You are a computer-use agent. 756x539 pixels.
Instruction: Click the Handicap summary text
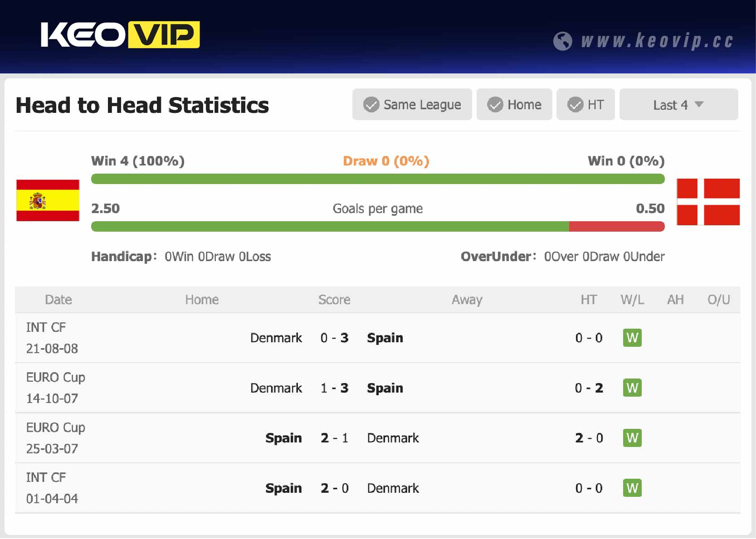pyautogui.click(x=181, y=257)
